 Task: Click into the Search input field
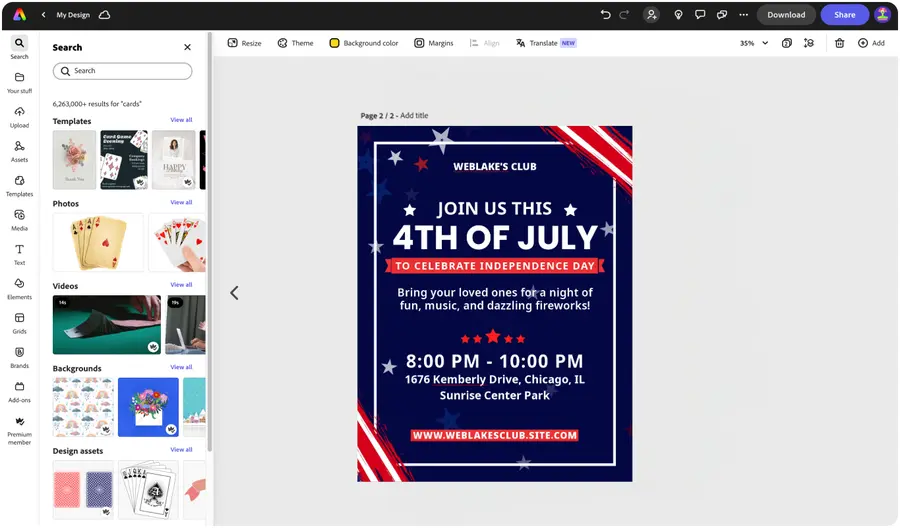[x=122, y=71]
